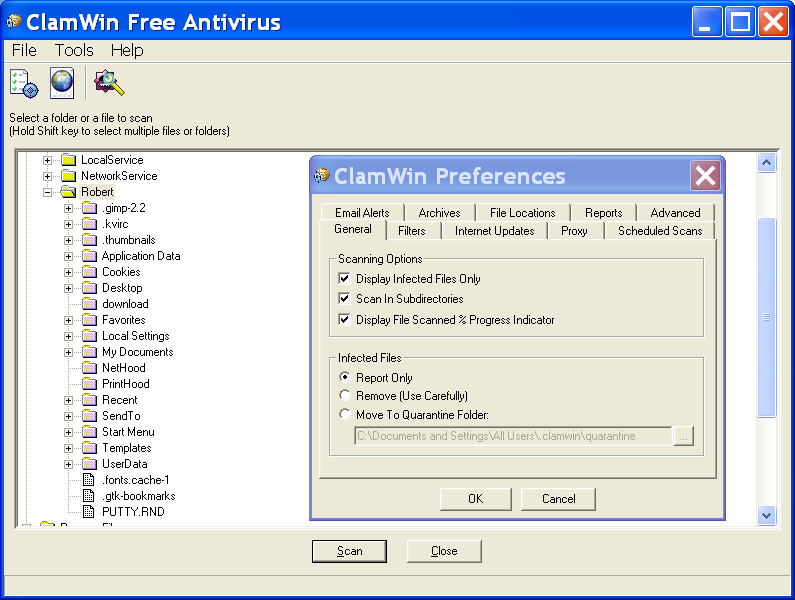Switch to the Filters tab
795x600 pixels.
[412, 231]
